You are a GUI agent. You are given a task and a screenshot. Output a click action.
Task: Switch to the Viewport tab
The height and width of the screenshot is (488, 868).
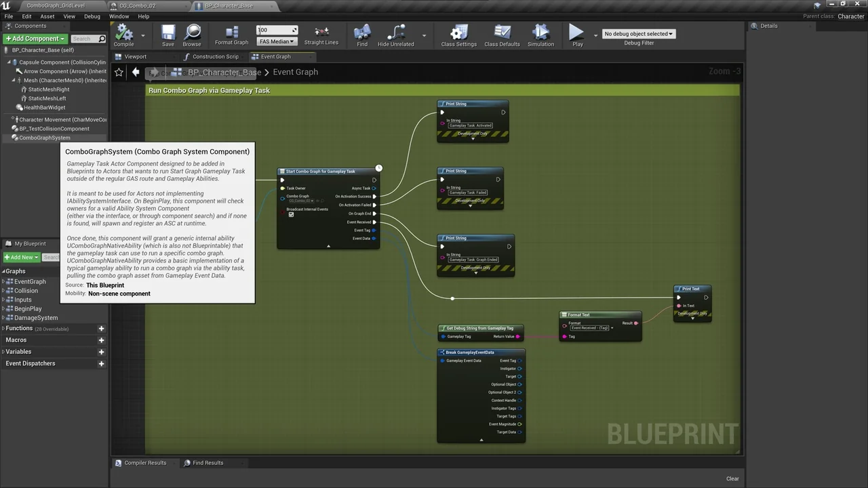point(135,56)
